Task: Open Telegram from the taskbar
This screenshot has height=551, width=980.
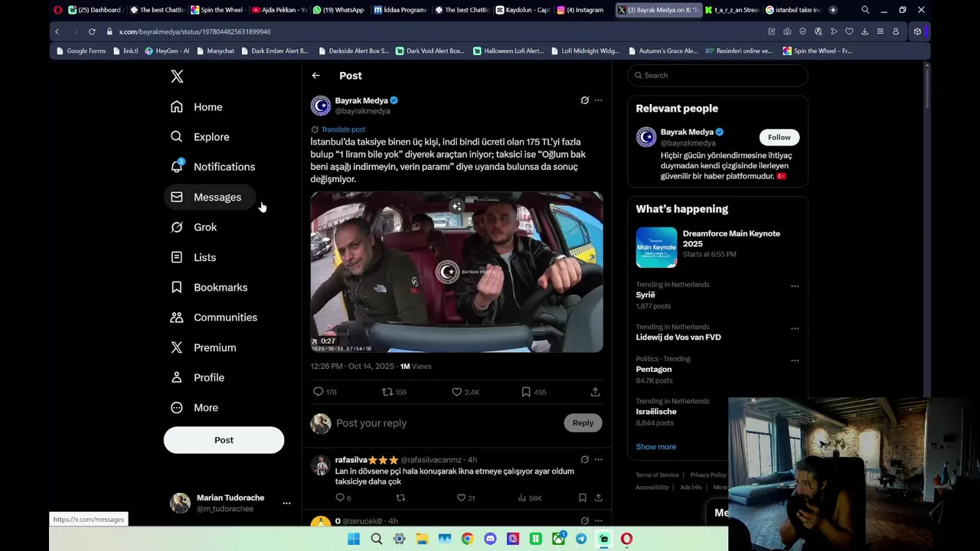Action: coord(581,539)
